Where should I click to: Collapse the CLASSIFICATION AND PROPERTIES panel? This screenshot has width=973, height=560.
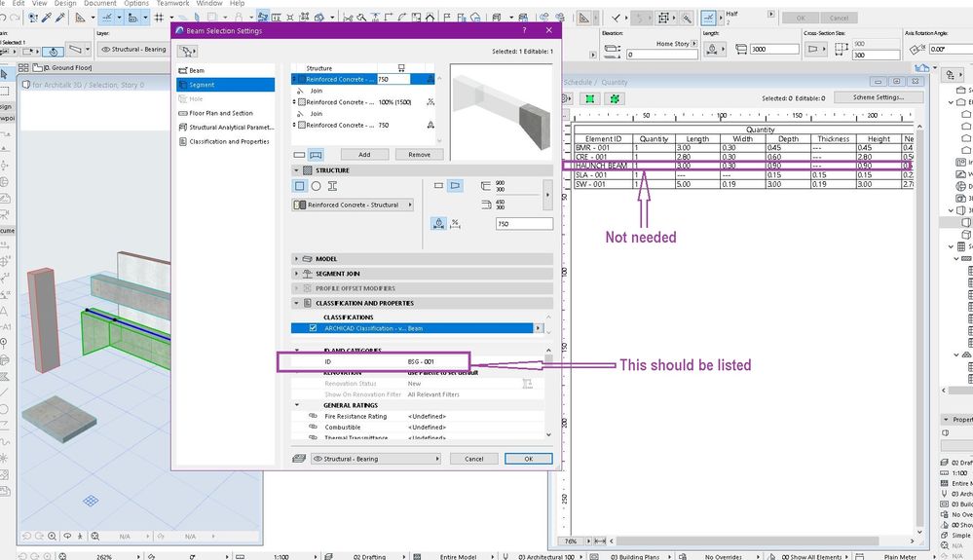297,303
